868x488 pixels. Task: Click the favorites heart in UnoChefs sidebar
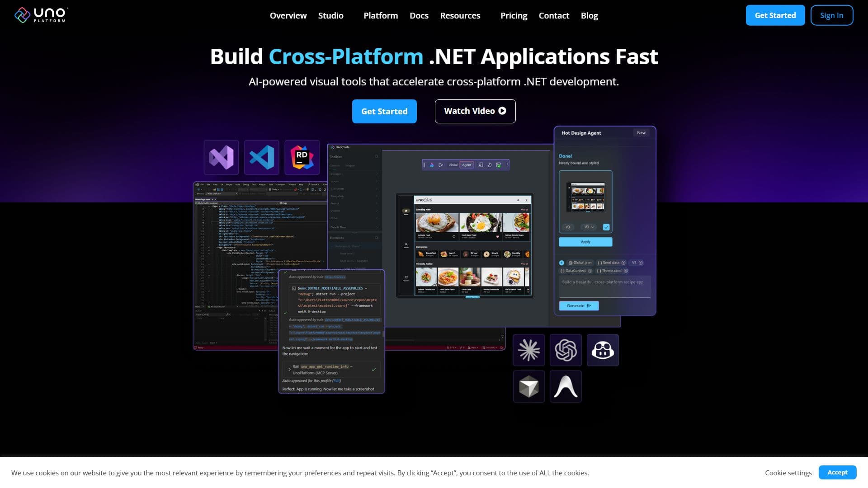click(406, 278)
